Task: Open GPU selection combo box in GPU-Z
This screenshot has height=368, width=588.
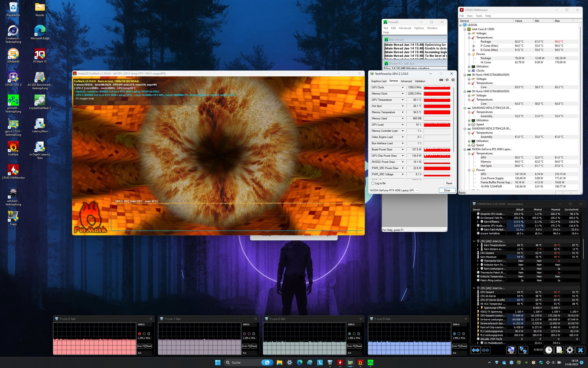Action: 394,190
